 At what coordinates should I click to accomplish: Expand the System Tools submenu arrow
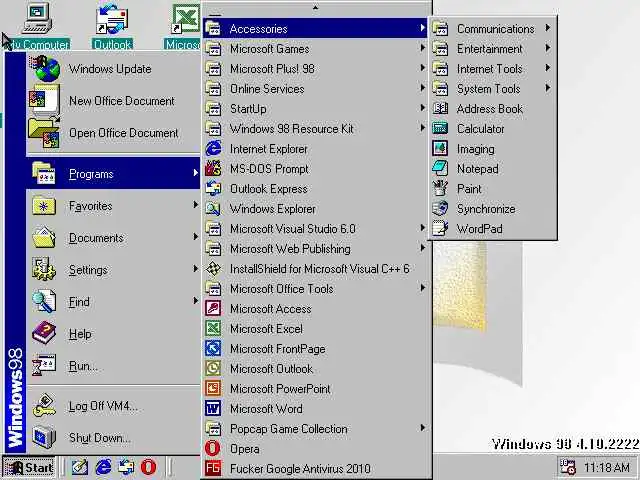pos(548,88)
